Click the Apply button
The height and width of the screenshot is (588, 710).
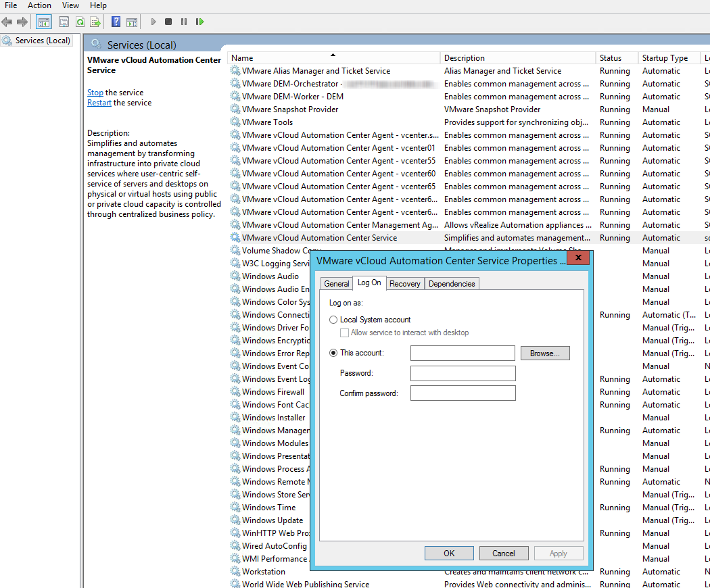[559, 553]
